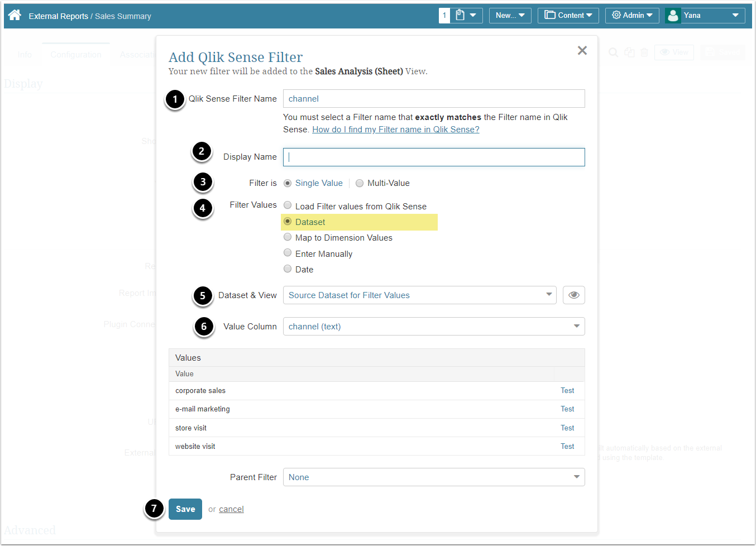The width and height of the screenshot is (756, 546).
Task: Open the Filter name help link
Action: coord(395,130)
